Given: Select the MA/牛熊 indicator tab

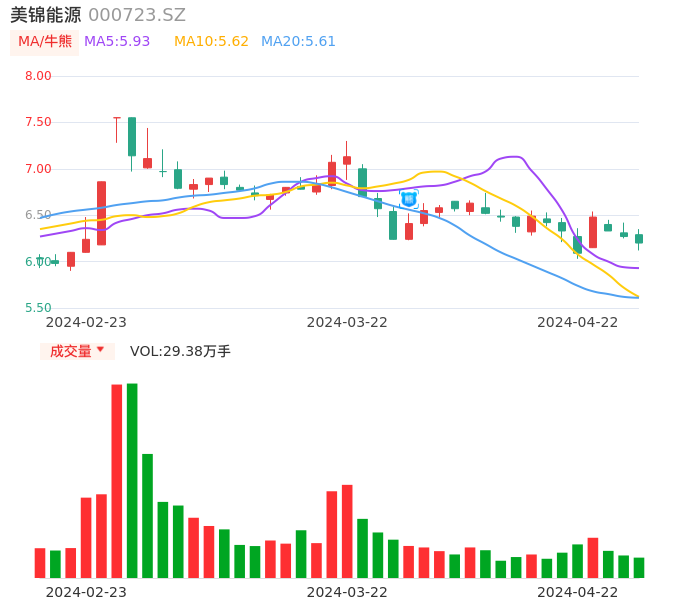Looking at the screenshot, I should [45, 42].
